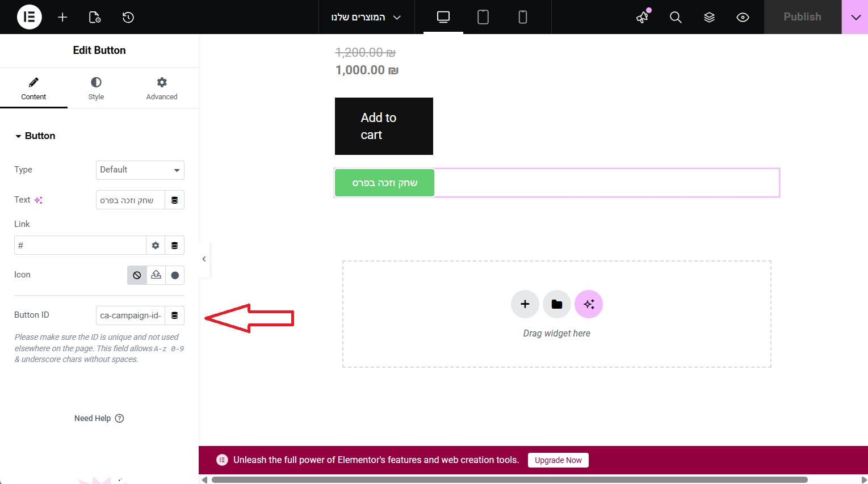
Task: Click the Upgrade Now button
Action: coord(558,460)
